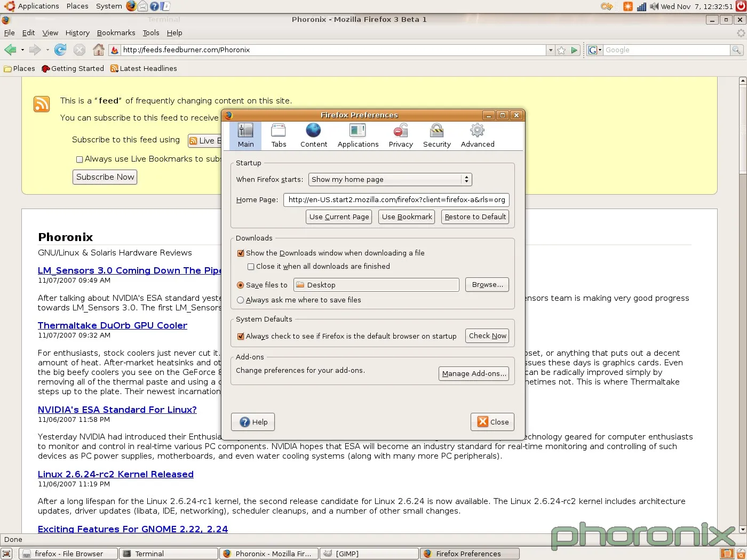Click the document launcher icon in top panel
Screen dimensions: 747x560
coord(165,6)
